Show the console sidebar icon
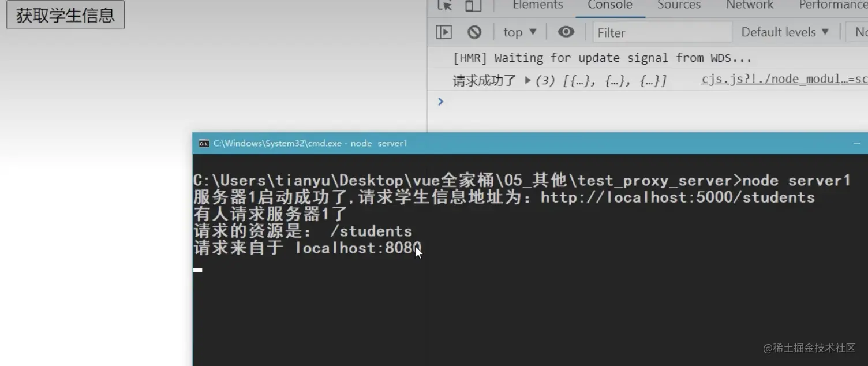Image resolution: width=868 pixels, height=366 pixels. point(444,32)
